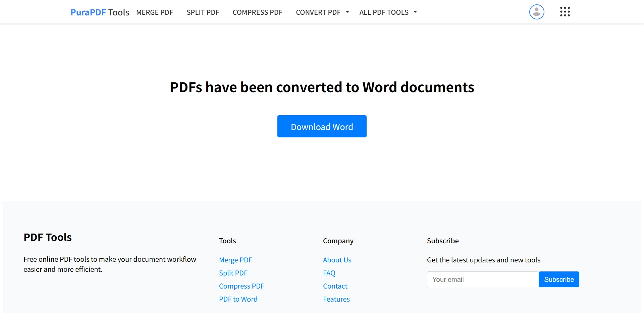This screenshot has height=313, width=644.
Task: View the Features page
Action: tap(336, 299)
